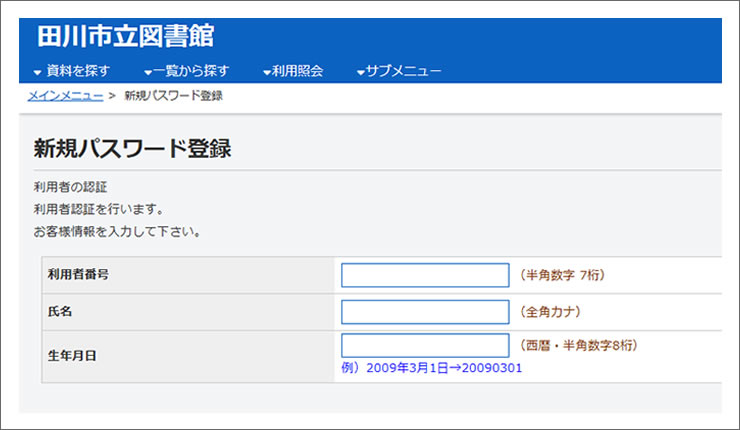Click the (全角カナ) hint text
This screenshot has width=740, height=430.
[550, 312]
